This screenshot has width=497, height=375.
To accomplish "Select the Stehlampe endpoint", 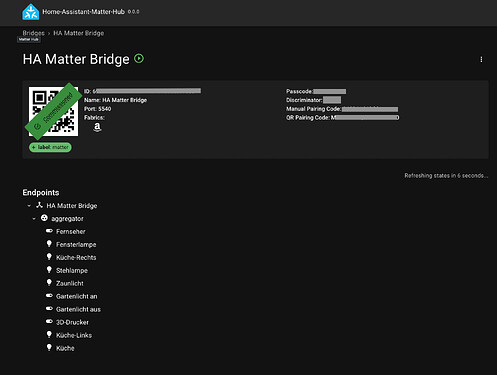I will click(72, 270).
